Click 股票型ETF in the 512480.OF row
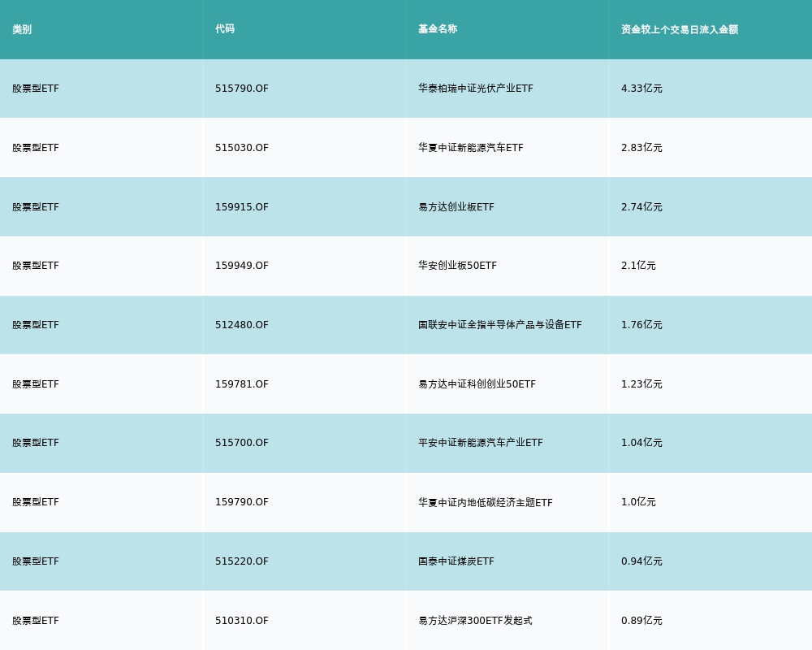This screenshot has height=650, width=812. pos(36,325)
